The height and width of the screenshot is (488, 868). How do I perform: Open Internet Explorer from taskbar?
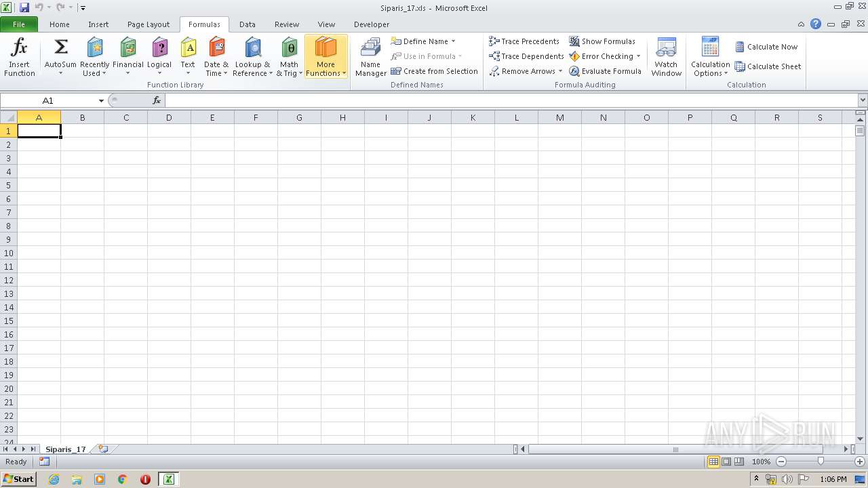click(x=54, y=479)
